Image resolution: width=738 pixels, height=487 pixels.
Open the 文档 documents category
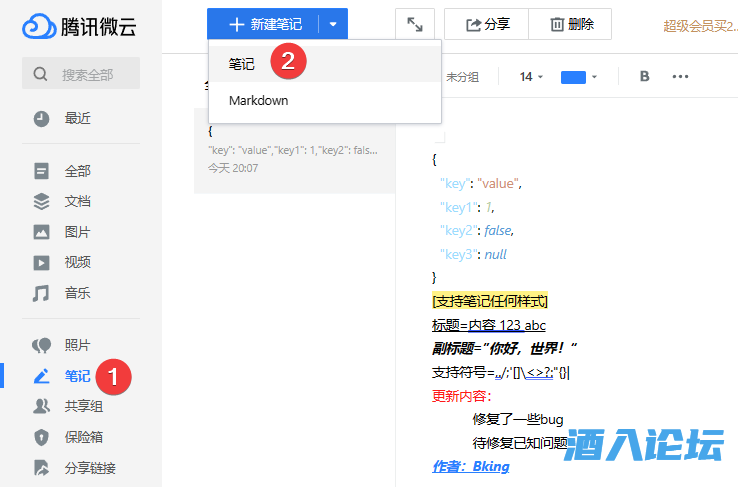[77, 201]
